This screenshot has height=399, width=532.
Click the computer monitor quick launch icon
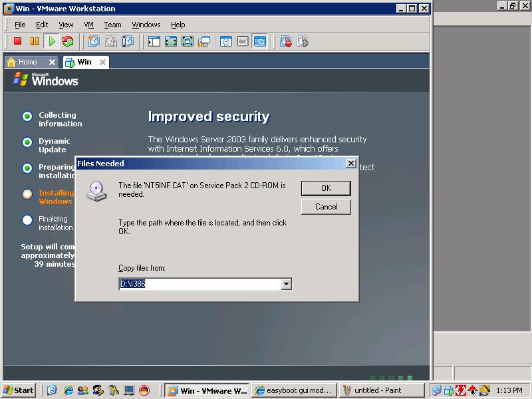coord(129,390)
